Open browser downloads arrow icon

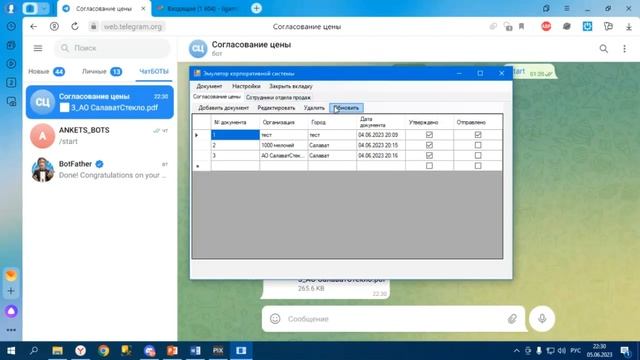[x=629, y=27]
